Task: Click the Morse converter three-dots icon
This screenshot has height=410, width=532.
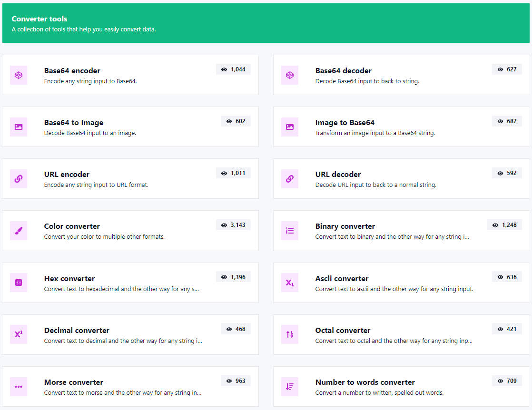Action: point(19,387)
